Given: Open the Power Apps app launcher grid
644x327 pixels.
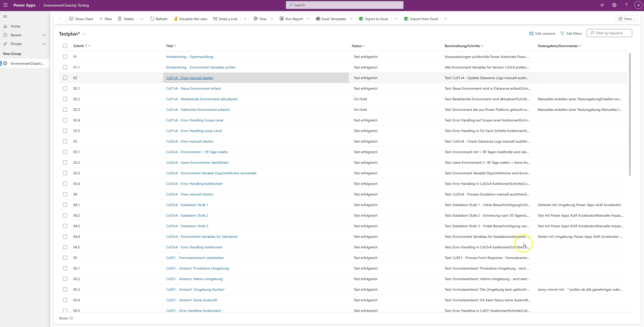Looking at the screenshot, I should pyautogui.click(x=5, y=5).
